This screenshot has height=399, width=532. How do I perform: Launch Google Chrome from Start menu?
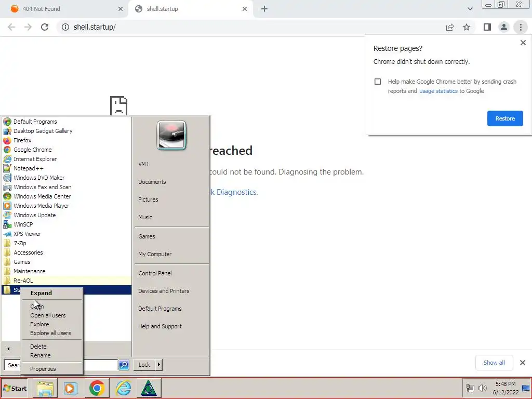[x=66, y=150]
